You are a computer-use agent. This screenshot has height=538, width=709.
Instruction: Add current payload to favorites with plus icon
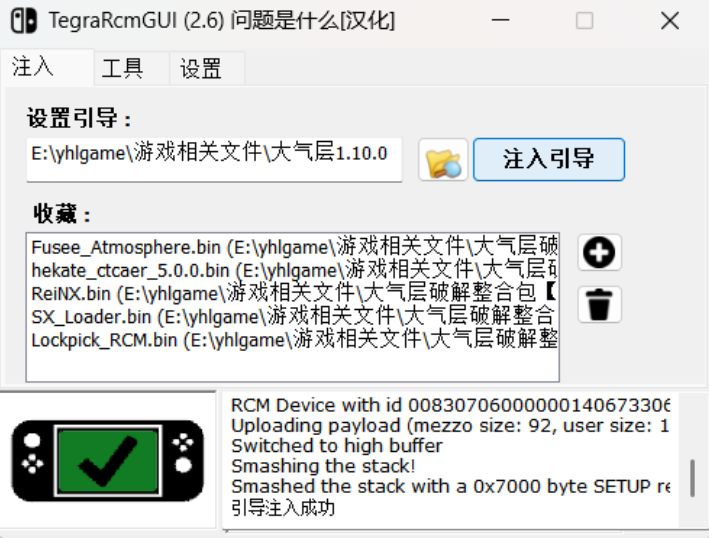tap(600, 252)
